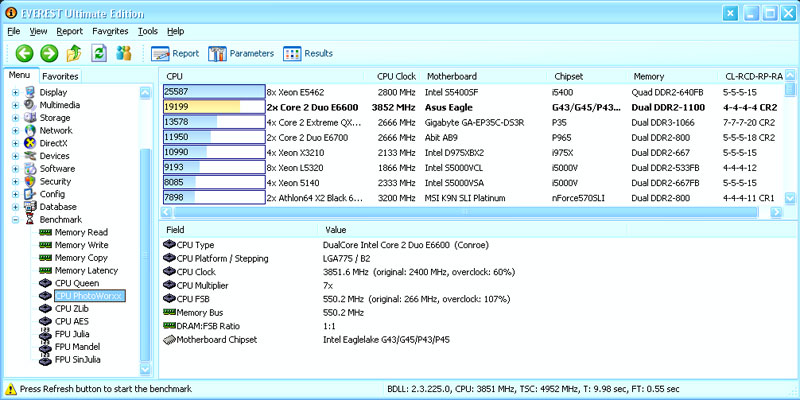Viewport: 800px width, 400px height.
Task: Switch to the Menu tab
Action: tap(21, 76)
